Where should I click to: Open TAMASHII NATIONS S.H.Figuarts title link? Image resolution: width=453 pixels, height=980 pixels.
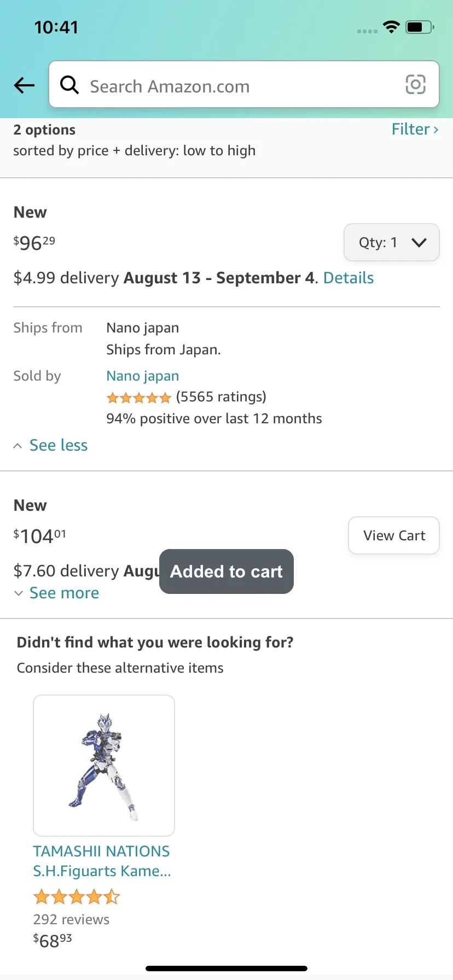coord(102,861)
